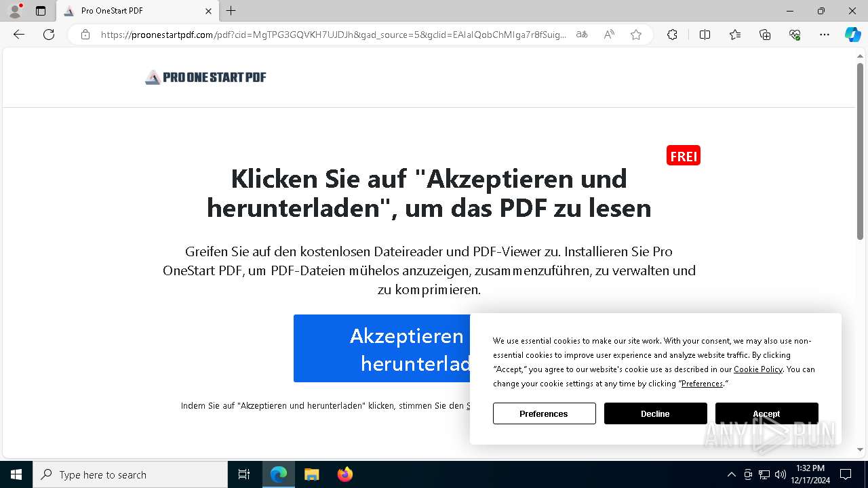Open the clock showing 1:32 PM
The height and width of the screenshot is (488, 868).
810,474
